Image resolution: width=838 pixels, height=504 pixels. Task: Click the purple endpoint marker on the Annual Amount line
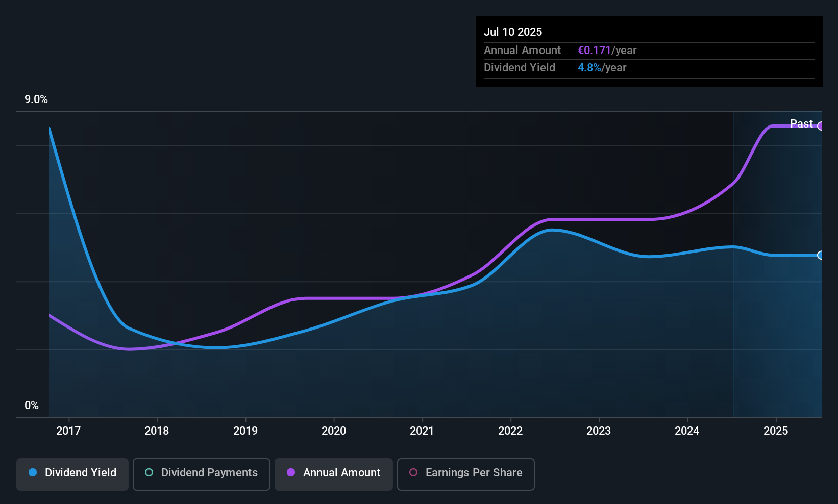(820, 126)
